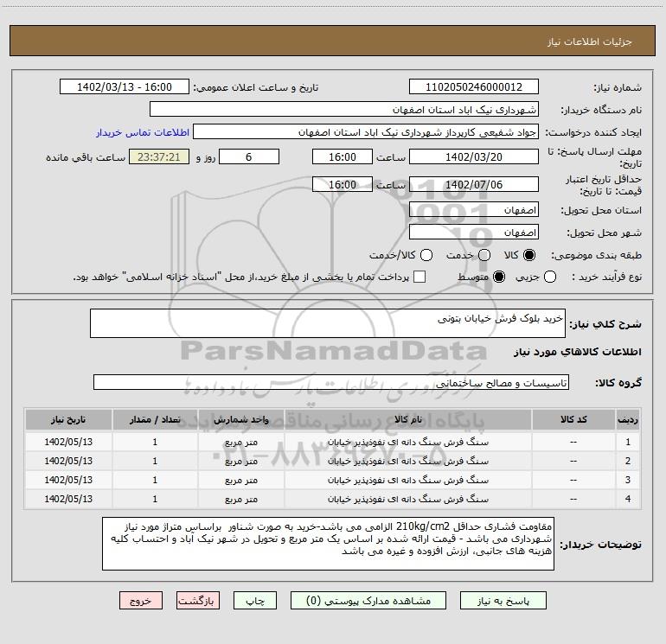The width and height of the screenshot is (666, 644).
Task: Click متر مربع unit in row 3
Action: pos(240,480)
